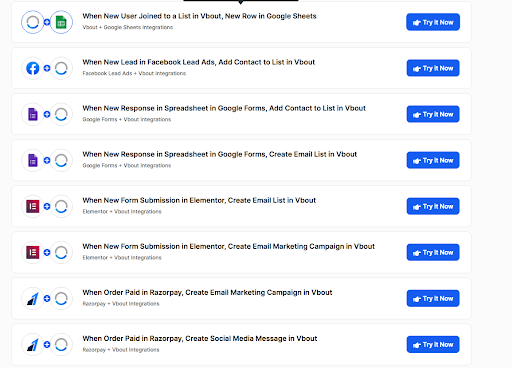Click plus connector icon in Google Sheets row
This screenshot has height=368, width=512.
point(47,22)
